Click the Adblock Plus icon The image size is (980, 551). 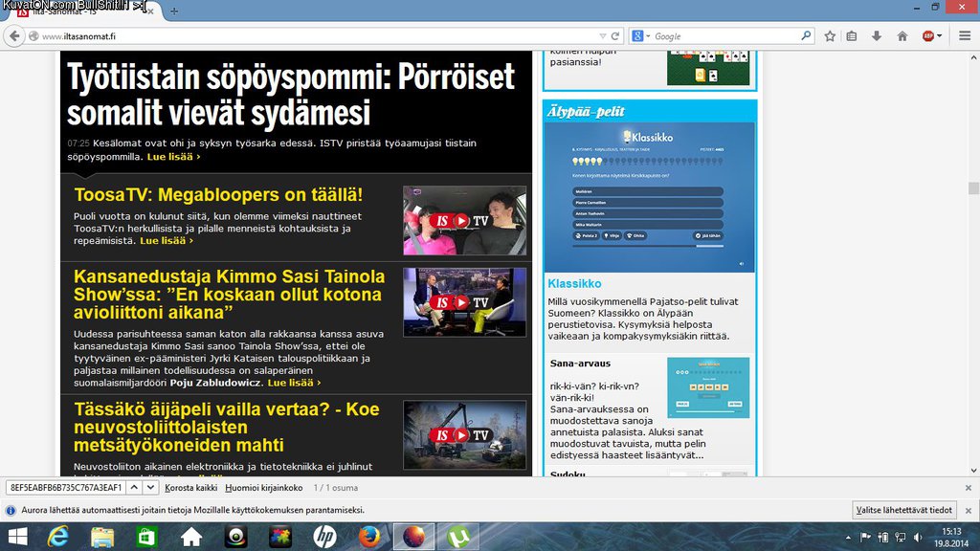(928, 36)
